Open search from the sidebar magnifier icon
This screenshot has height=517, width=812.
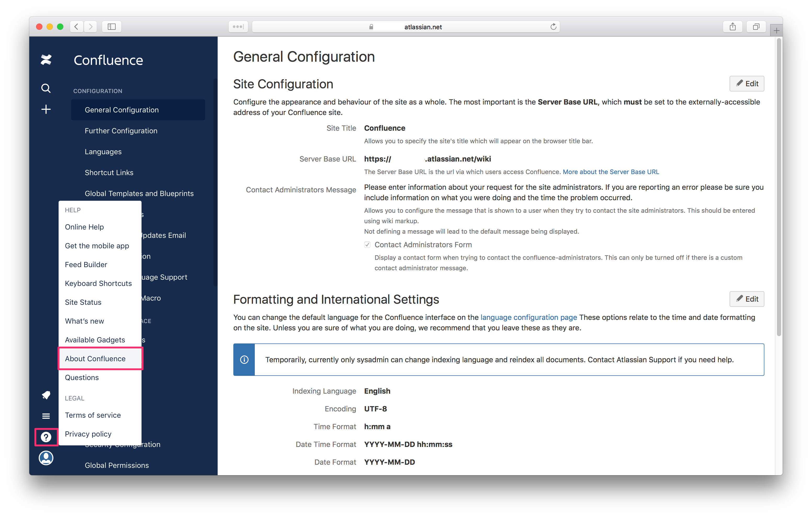coord(46,88)
